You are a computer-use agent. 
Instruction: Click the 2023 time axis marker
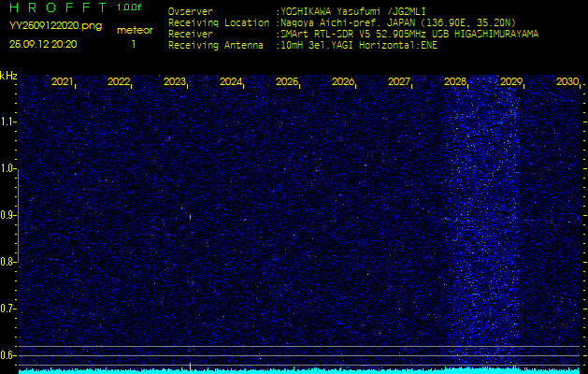pyautogui.click(x=175, y=81)
